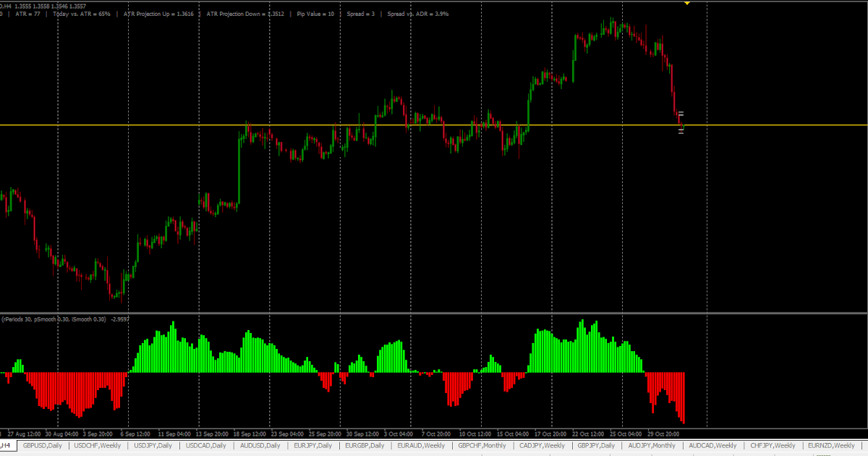Click the 27 Aug 12:00 time axis label
Screen dimensions: 868x456
click(23, 434)
